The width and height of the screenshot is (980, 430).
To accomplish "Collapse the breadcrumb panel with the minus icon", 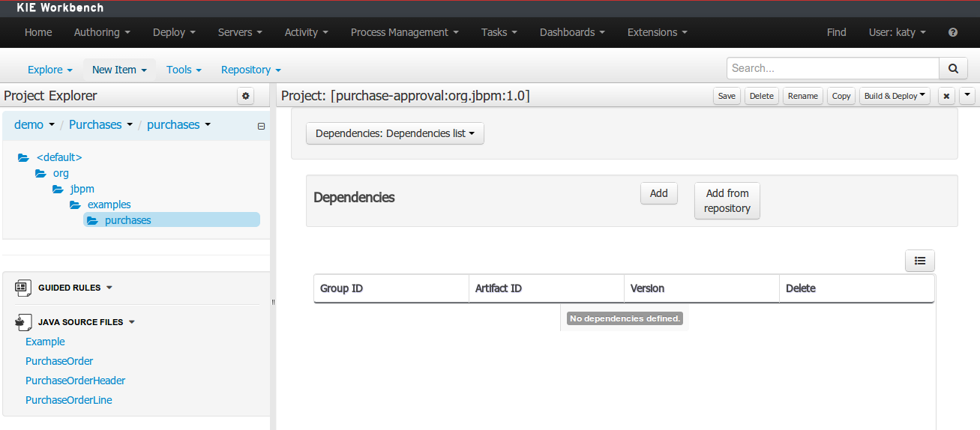I will (261, 126).
